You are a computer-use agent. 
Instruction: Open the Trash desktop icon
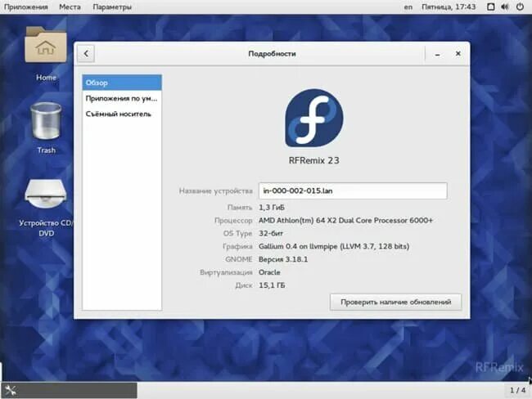[x=46, y=120]
